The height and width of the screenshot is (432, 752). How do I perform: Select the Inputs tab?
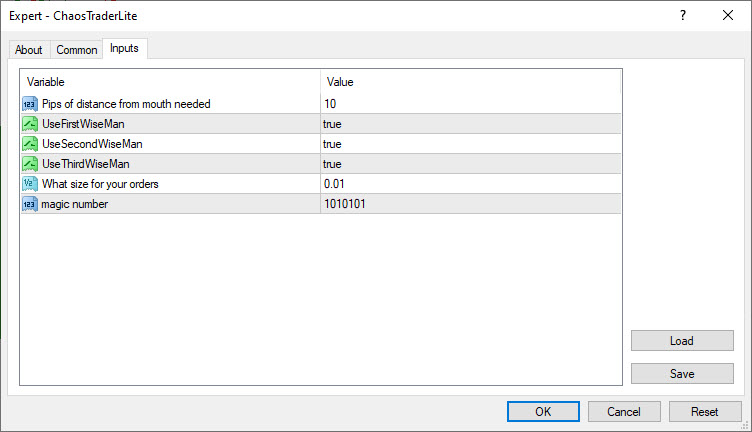click(125, 48)
